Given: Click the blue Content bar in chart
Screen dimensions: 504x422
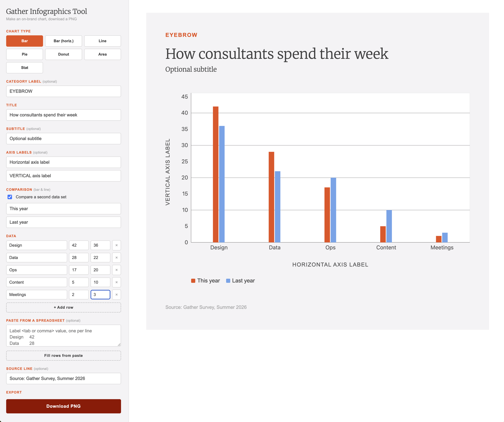Looking at the screenshot, I should tap(389, 226).
